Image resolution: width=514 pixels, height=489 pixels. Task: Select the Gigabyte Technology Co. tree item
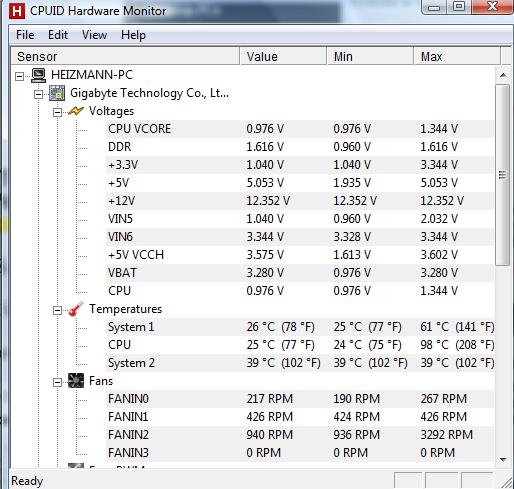coord(149,93)
